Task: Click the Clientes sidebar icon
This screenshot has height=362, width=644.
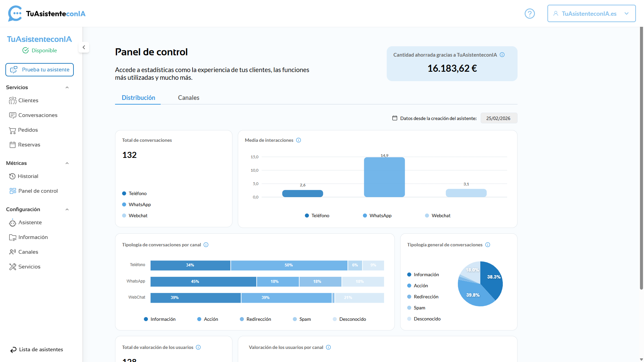Action: click(x=13, y=101)
